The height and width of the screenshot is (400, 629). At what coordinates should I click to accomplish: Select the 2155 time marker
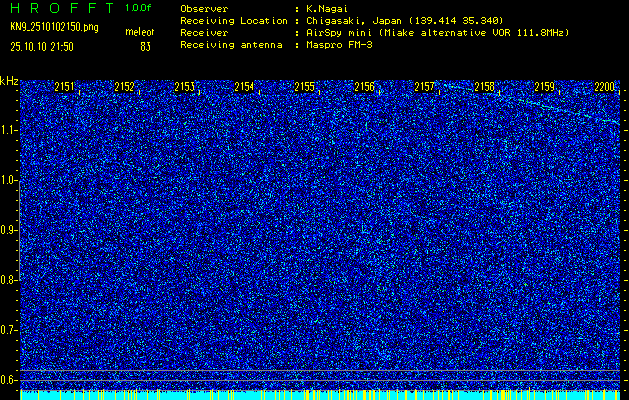[304, 88]
